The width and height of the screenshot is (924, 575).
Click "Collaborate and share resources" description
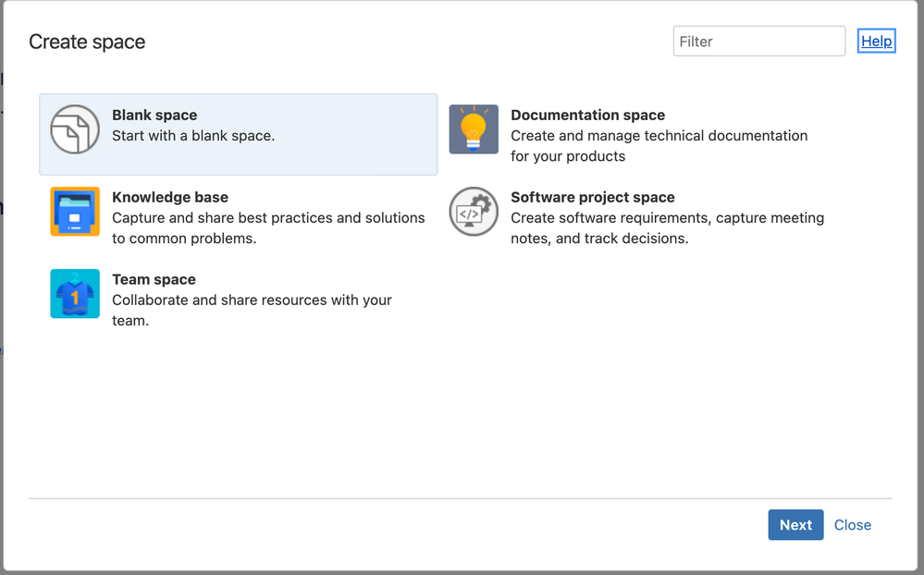pos(252,311)
